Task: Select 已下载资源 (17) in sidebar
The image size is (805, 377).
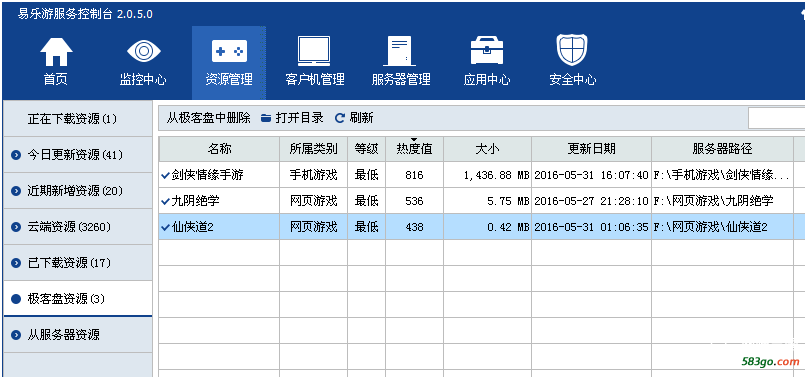Action: [78, 262]
